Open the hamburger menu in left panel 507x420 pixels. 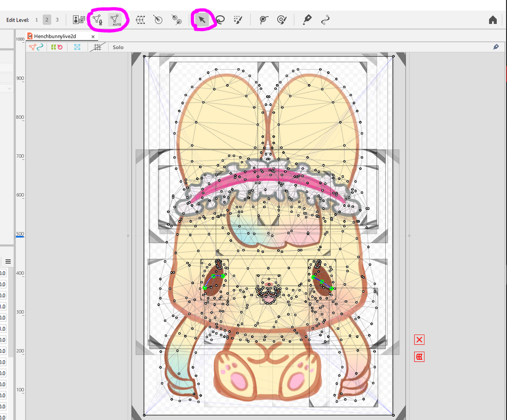(x=8, y=261)
